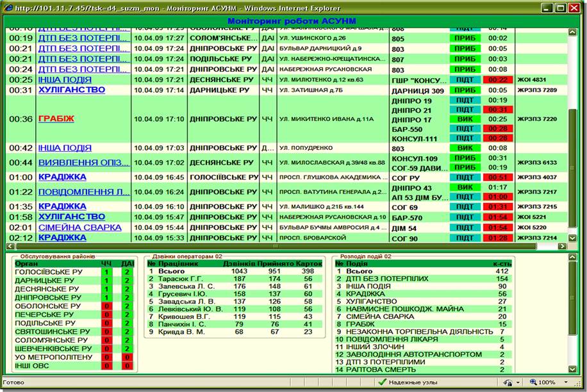Click lower panel scroll down arrow
587x392 pixels.
coord(572,369)
